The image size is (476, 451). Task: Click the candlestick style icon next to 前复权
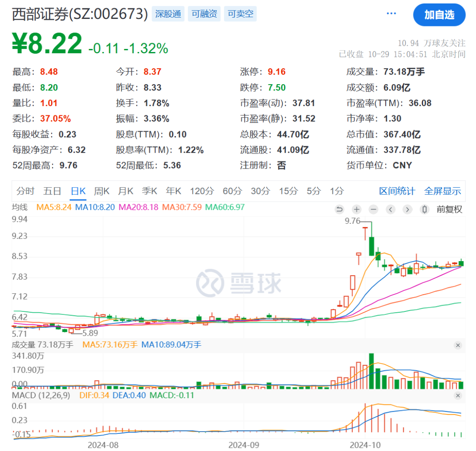tap(424, 210)
